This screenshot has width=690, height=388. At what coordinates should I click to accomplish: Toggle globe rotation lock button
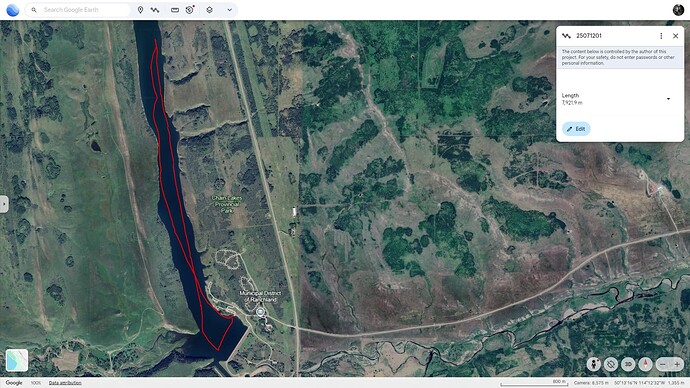click(x=611, y=364)
